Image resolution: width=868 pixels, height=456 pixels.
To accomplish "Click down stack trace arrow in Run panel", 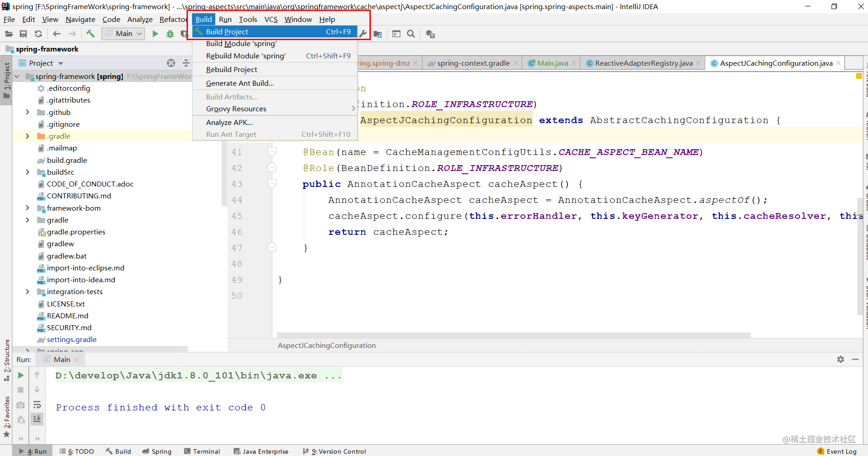I will pos(37,390).
